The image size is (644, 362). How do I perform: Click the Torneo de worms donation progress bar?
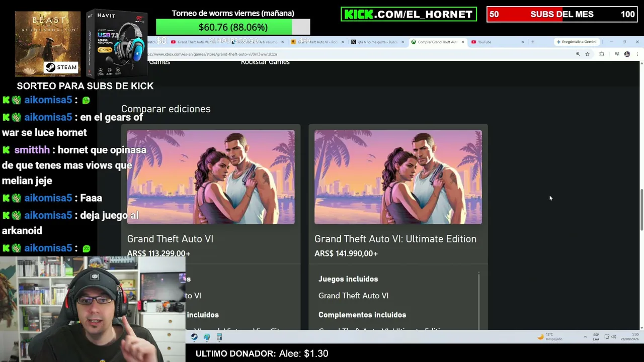[233, 27]
